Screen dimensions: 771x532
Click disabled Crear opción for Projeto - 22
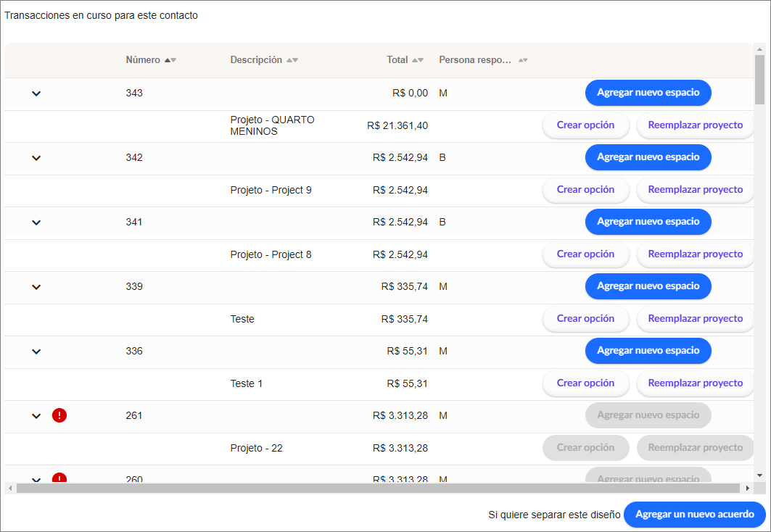coord(585,447)
